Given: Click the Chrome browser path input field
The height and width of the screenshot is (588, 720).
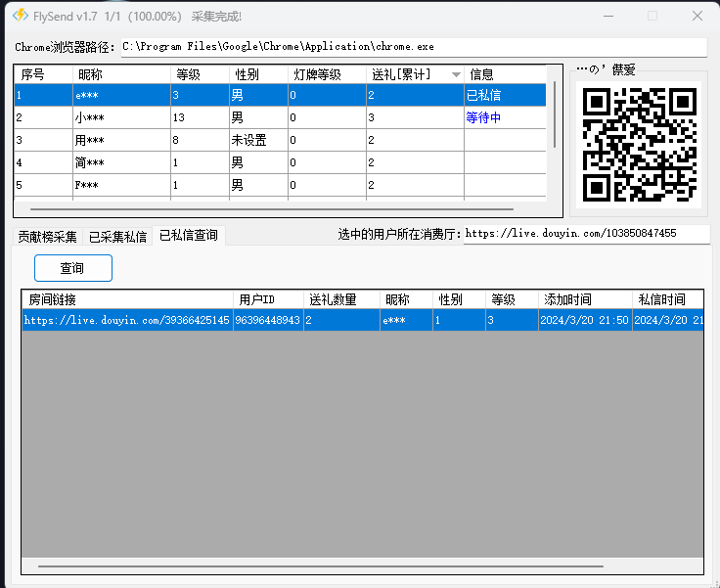Looking at the screenshot, I should tap(412, 46).
